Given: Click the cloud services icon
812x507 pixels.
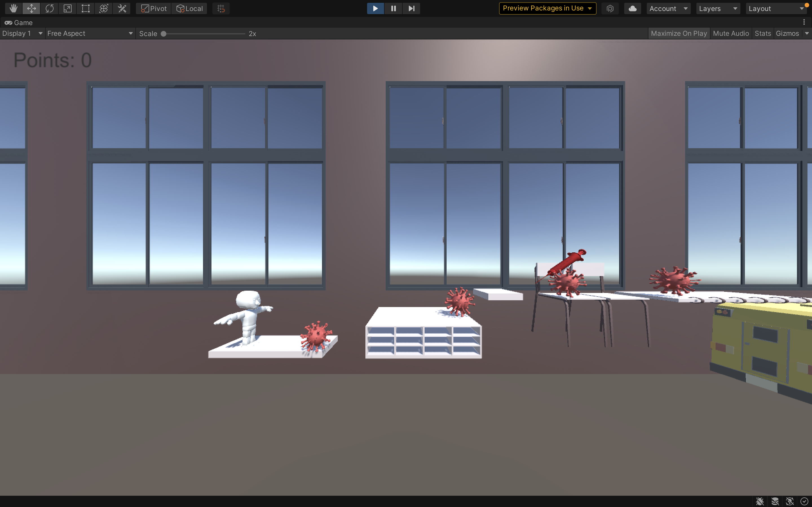Looking at the screenshot, I should coord(632,8).
